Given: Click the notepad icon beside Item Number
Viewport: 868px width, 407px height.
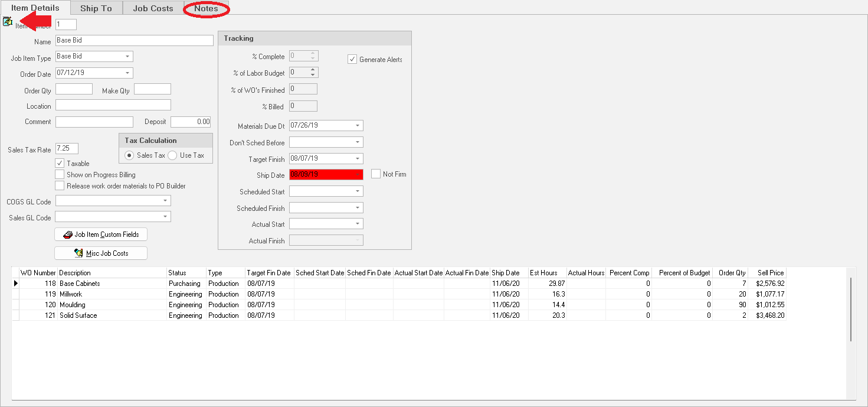Looking at the screenshot, I should pyautogui.click(x=7, y=22).
